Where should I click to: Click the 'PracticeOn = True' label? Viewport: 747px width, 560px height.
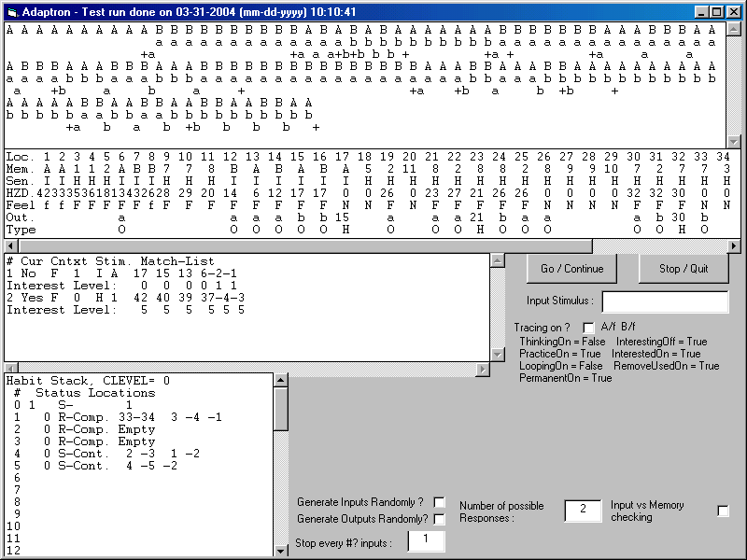click(559, 354)
